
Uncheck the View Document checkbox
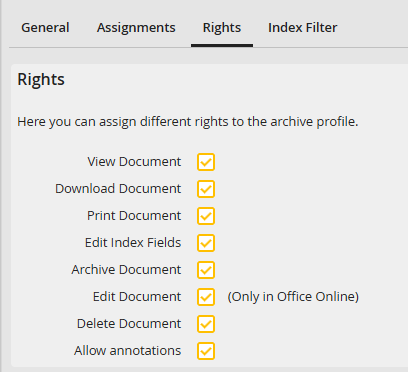tap(206, 162)
